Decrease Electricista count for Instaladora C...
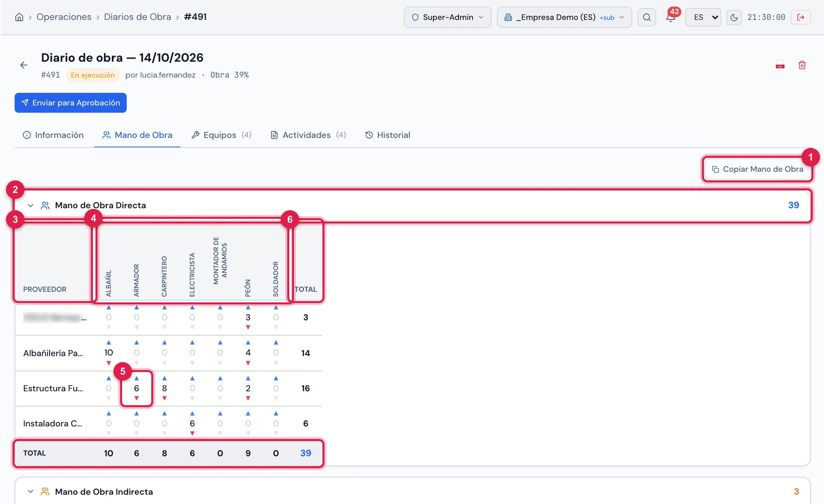 192,433
